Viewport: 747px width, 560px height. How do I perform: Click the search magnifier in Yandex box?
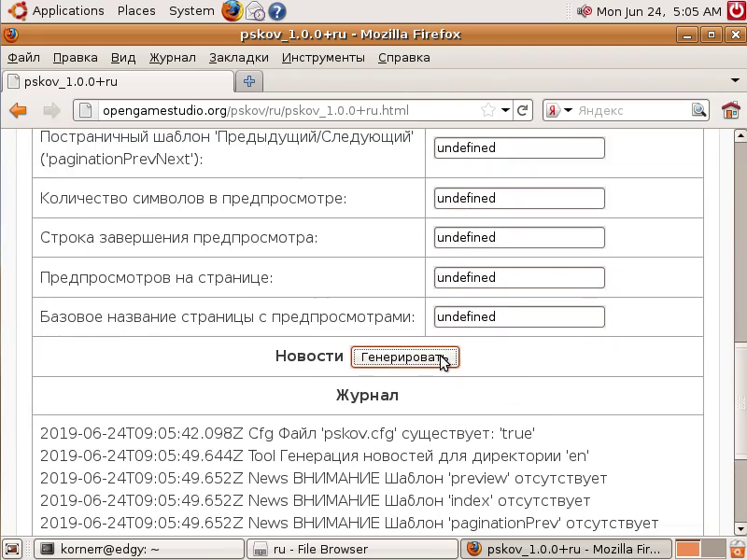(x=699, y=110)
